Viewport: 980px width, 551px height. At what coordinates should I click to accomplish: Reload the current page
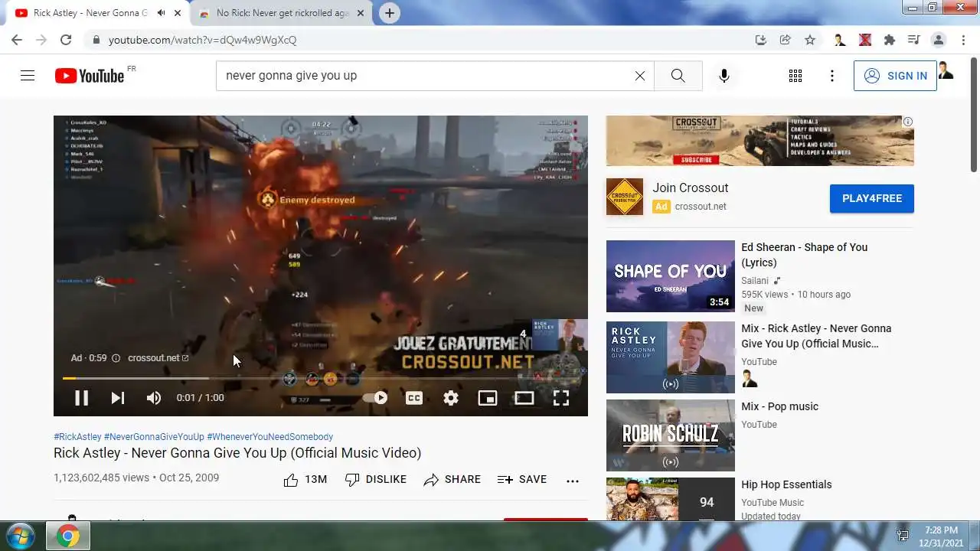pos(66,40)
